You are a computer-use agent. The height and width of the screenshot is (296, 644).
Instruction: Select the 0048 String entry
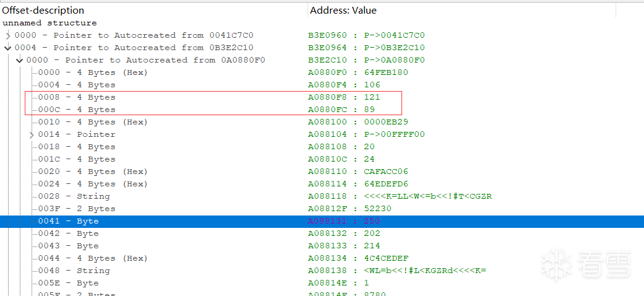74,271
